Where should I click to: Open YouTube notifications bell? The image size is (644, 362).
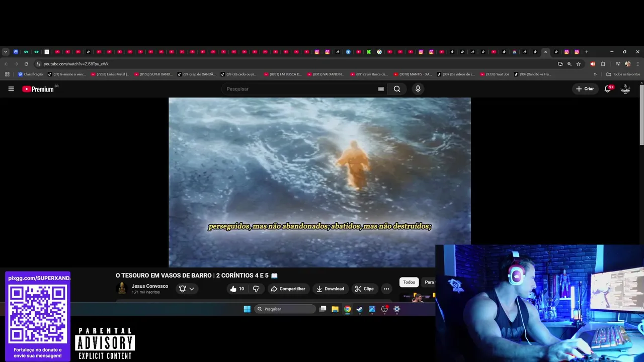coord(608,89)
